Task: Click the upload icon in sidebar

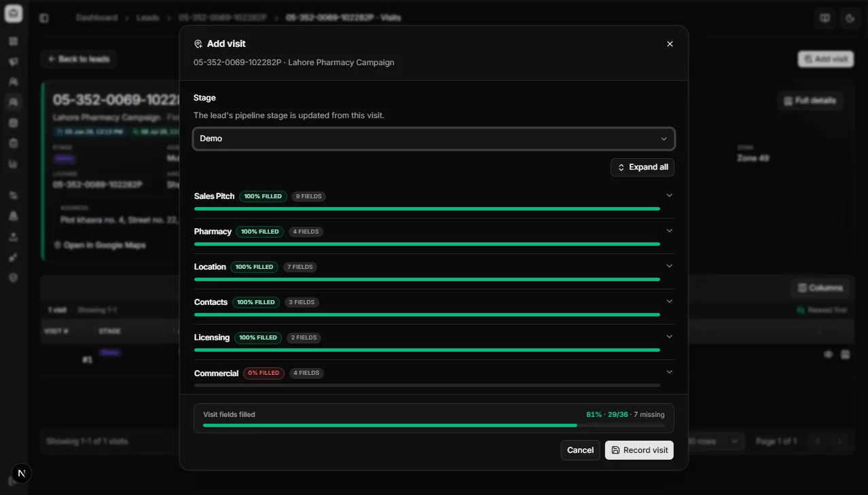Action: tap(13, 237)
